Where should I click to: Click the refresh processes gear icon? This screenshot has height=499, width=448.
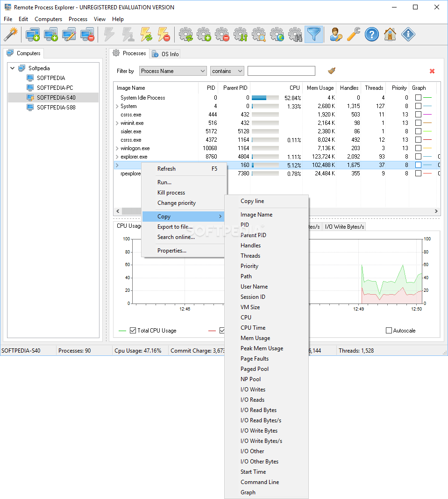click(185, 34)
